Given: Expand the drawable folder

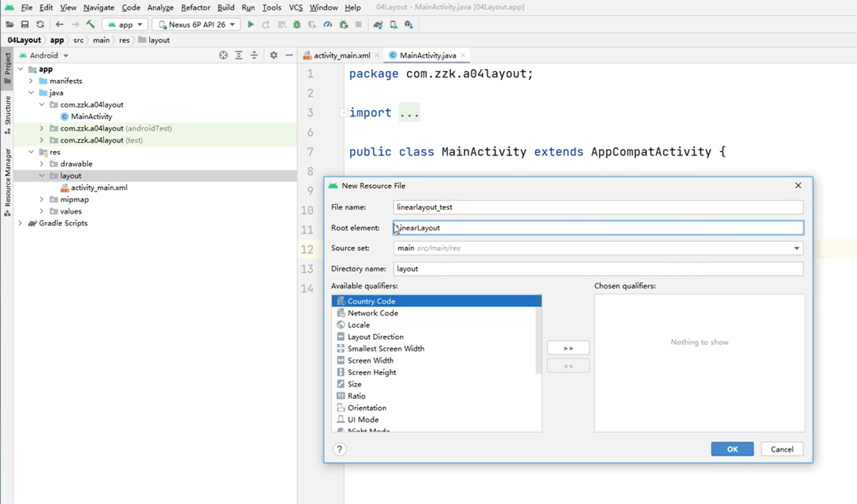Looking at the screenshot, I should pyautogui.click(x=41, y=164).
